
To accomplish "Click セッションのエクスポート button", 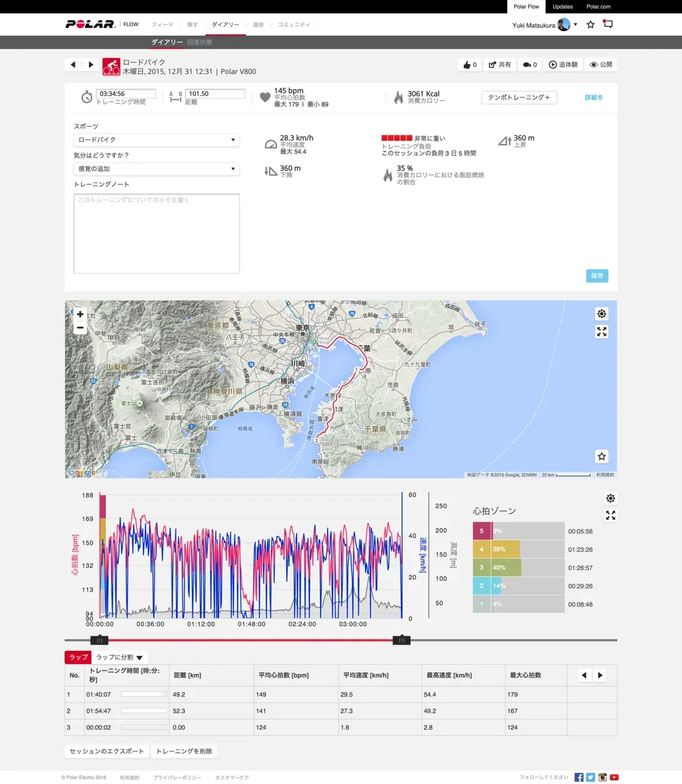I will click(x=107, y=752).
